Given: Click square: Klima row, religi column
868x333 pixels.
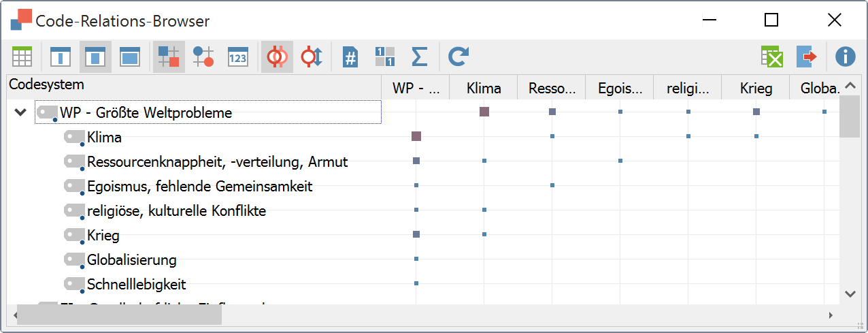Looking at the screenshot, I should coord(688,136).
